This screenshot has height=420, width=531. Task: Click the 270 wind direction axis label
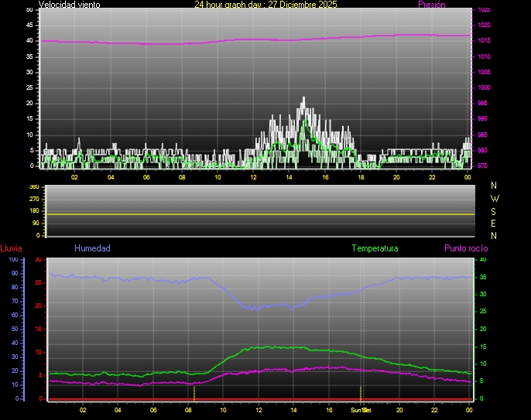pyautogui.click(x=33, y=199)
